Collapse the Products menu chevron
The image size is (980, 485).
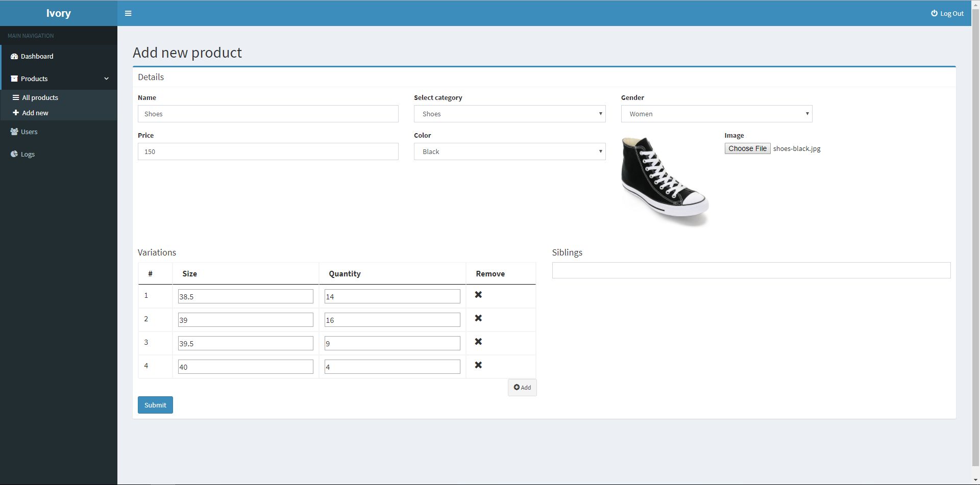click(x=106, y=79)
